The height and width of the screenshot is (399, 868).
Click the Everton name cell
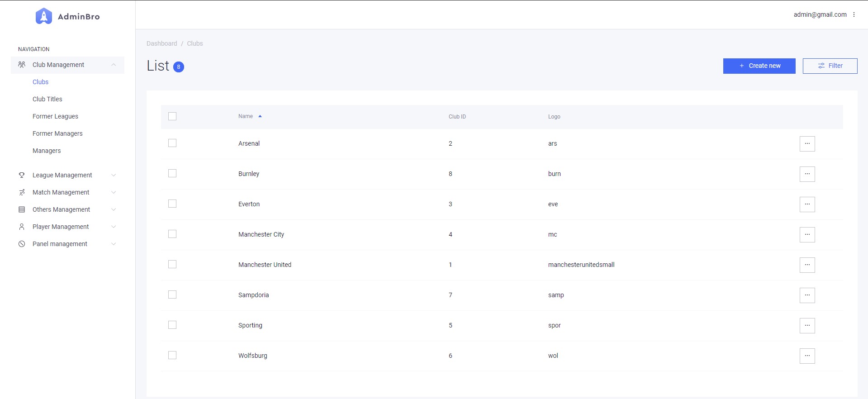coord(249,204)
